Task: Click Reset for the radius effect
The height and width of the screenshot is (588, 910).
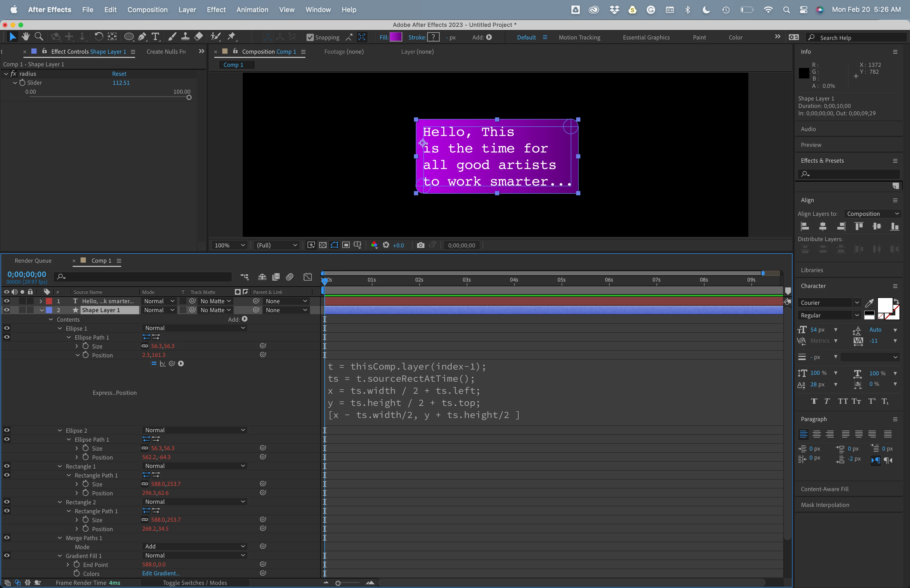Action: tap(119, 74)
